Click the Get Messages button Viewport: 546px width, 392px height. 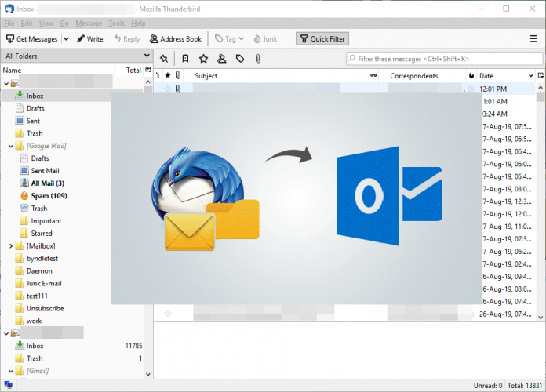click(31, 39)
